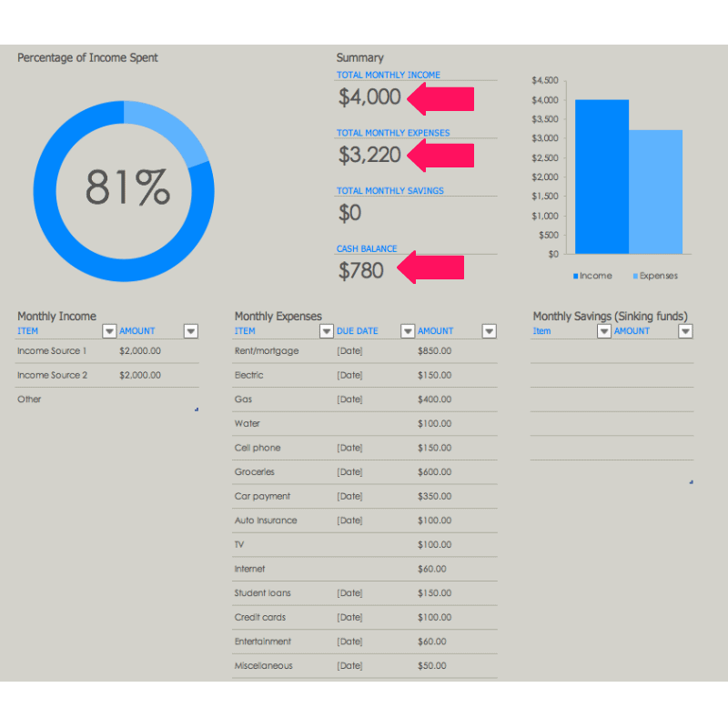This screenshot has width=728, height=728.
Task: Select the Income Source 2 cell
Action: [52, 375]
